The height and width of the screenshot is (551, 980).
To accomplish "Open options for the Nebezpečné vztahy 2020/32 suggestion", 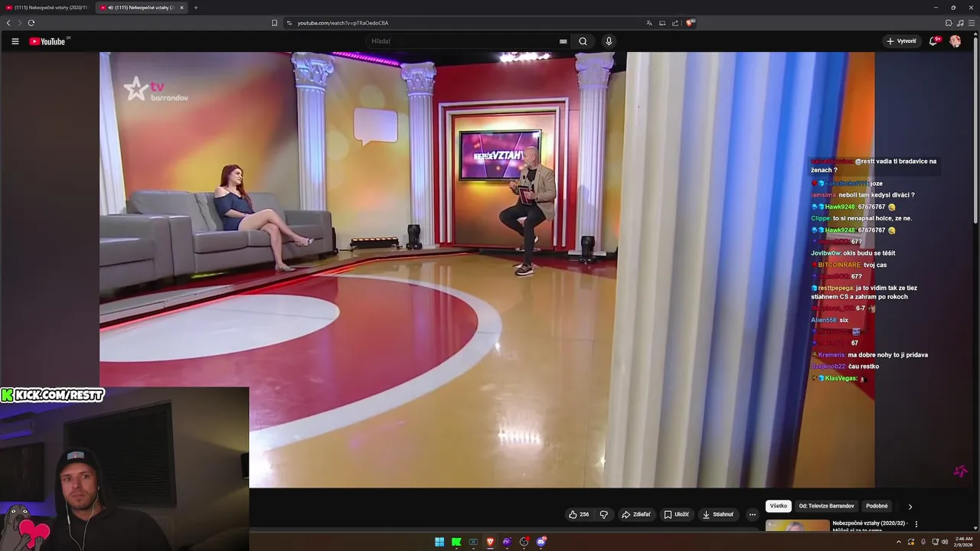I will pyautogui.click(x=916, y=524).
